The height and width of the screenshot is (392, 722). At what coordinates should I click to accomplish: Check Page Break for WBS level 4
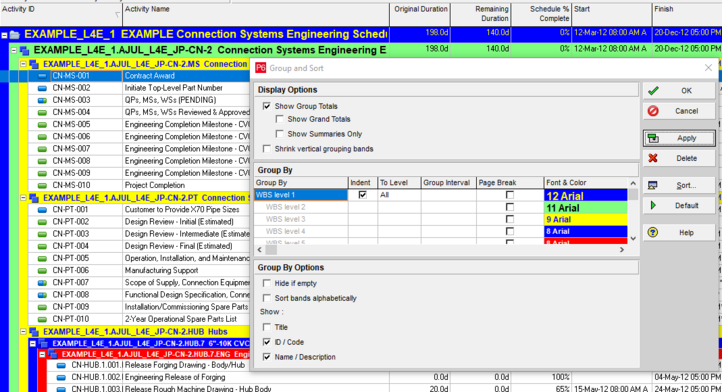(x=510, y=231)
